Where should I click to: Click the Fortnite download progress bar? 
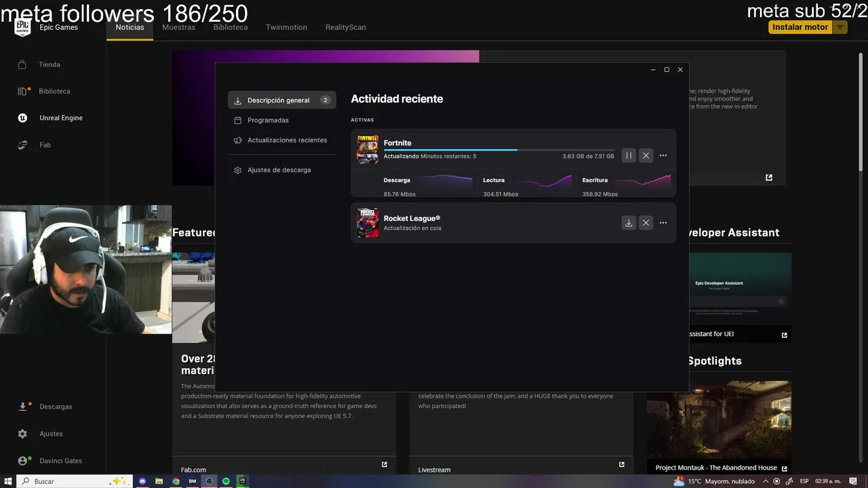click(498, 150)
